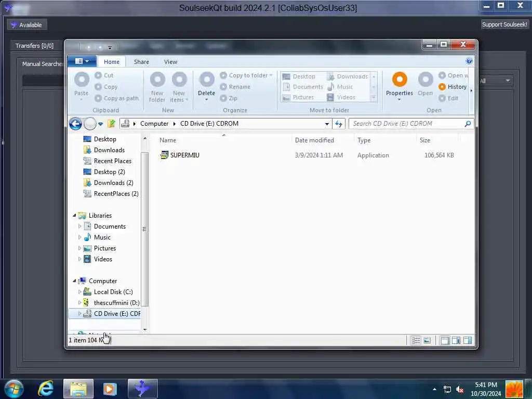Choose Pictures in Move to folder gallery
This screenshot has height=399, width=532.
pyautogui.click(x=298, y=97)
